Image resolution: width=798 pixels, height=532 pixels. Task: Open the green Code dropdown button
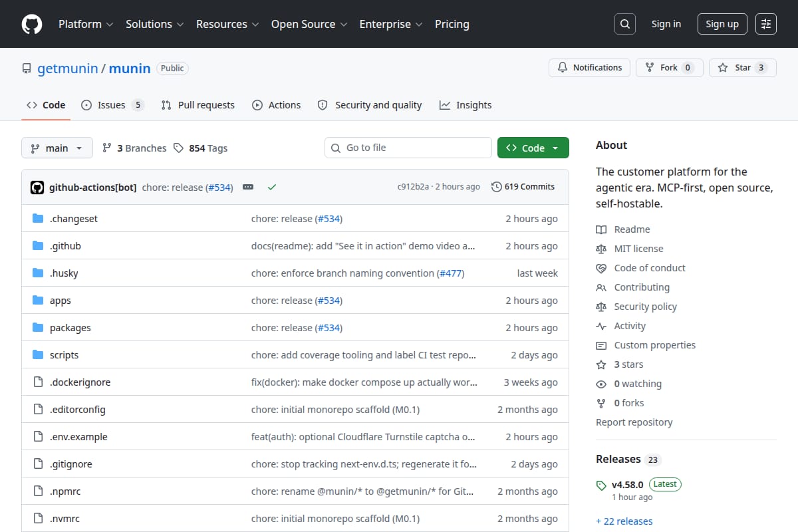click(533, 148)
